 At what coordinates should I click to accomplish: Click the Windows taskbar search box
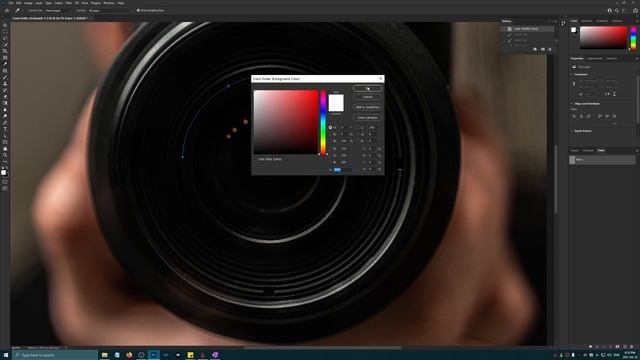pos(55,355)
